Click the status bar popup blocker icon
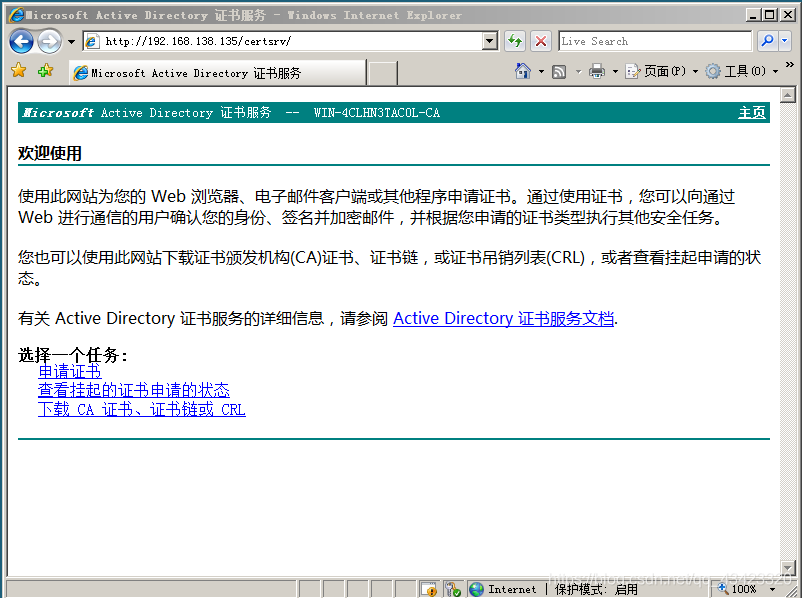Viewport: 802px width, 598px height. [429, 589]
